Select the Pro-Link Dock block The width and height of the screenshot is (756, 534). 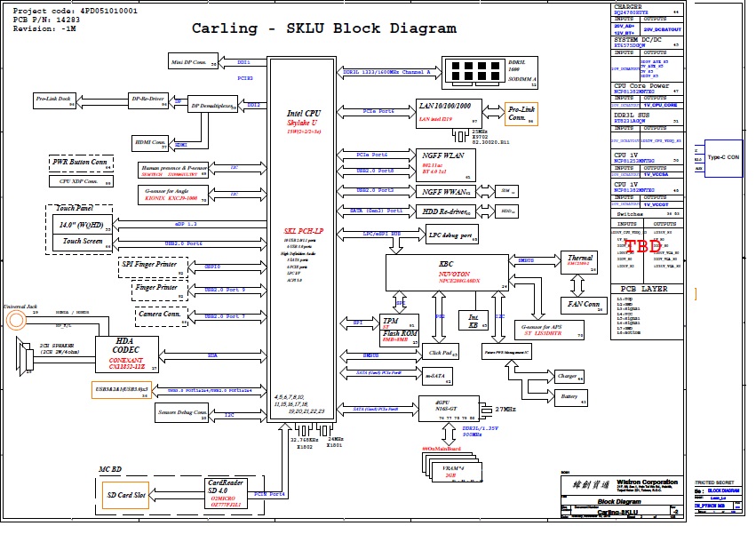[x=54, y=100]
